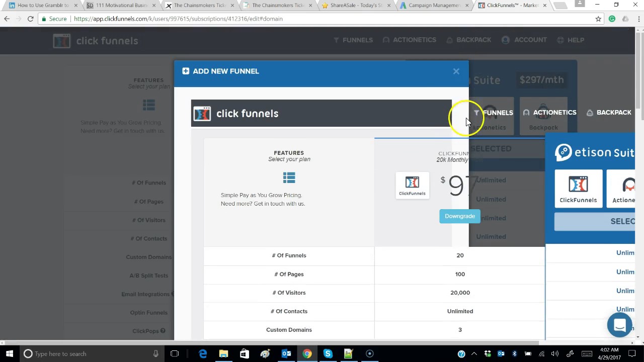Click the Etison Suite logo icon
The image size is (644, 362).
(563, 152)
